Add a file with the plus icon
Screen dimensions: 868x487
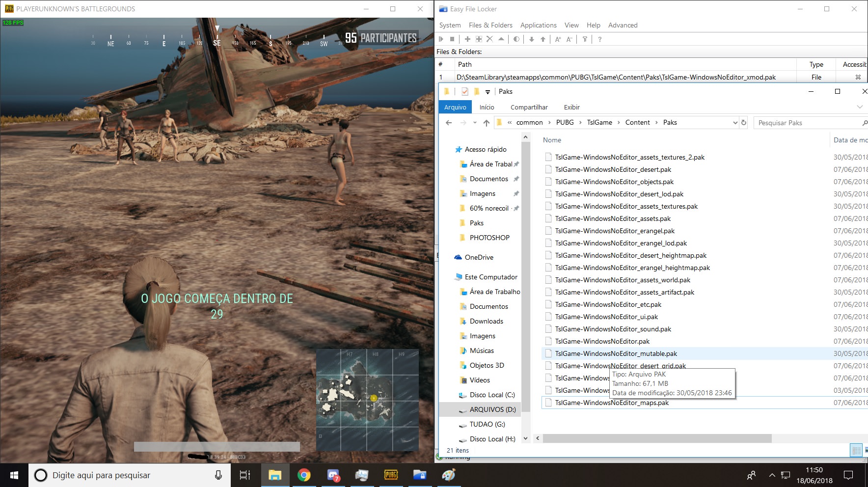[467, 39]
